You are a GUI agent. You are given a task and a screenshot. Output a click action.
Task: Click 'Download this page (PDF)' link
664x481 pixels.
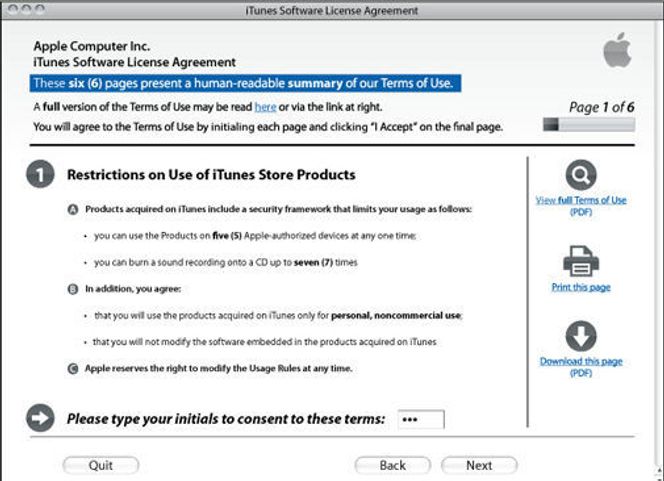581,367
